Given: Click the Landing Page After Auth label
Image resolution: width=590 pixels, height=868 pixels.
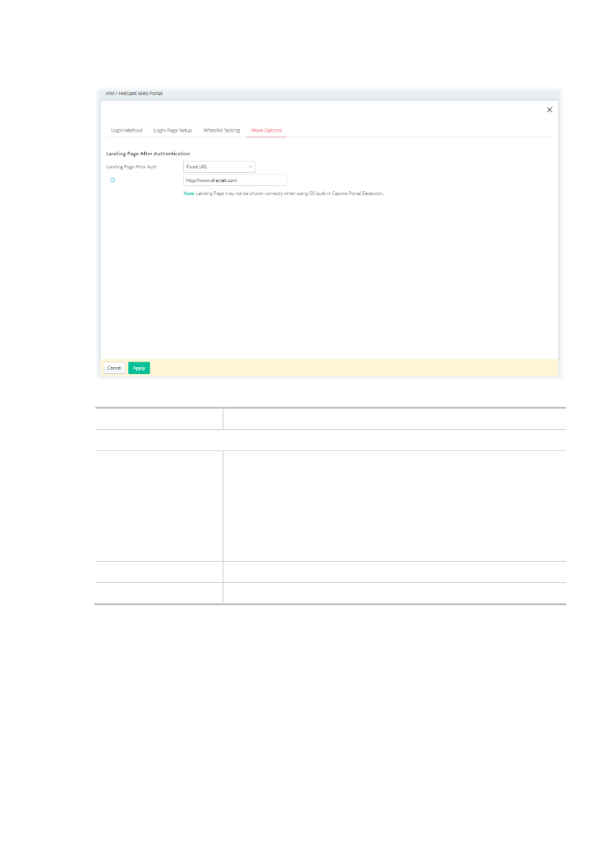Looking at the screenshot, I should (131, 167).
